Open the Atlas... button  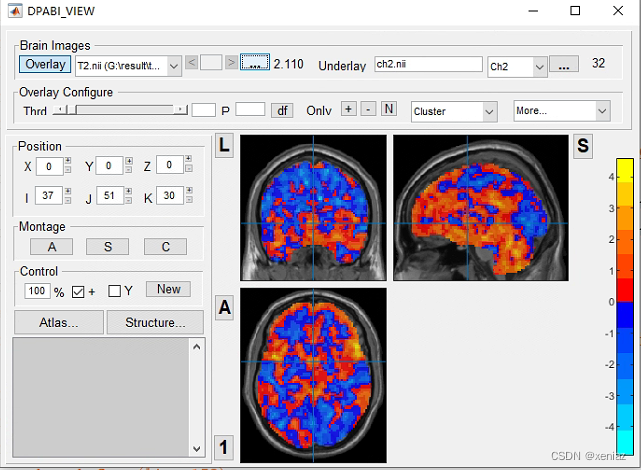click(x=59, y=322)
